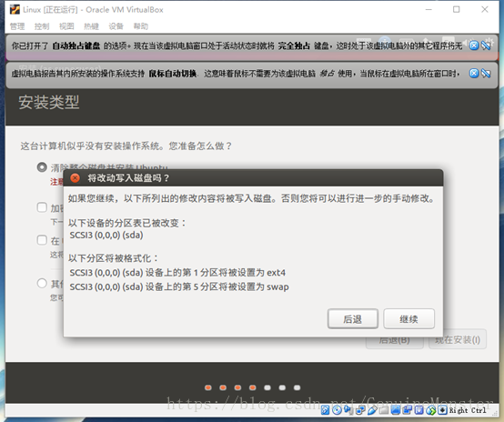Viewport: 504px width, 422px height.
Task: Click the line about 第 5 分区 swap
Action: [x=179, y=286]
